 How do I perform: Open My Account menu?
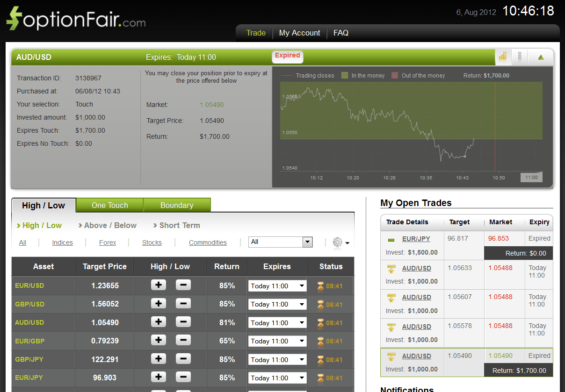(299, 33)
